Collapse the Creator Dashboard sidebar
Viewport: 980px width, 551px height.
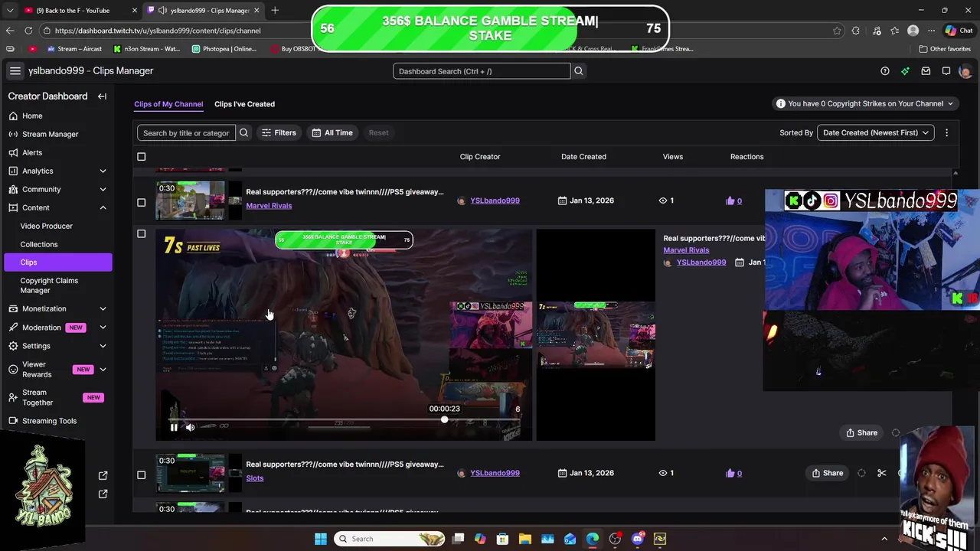pos(102,96)
